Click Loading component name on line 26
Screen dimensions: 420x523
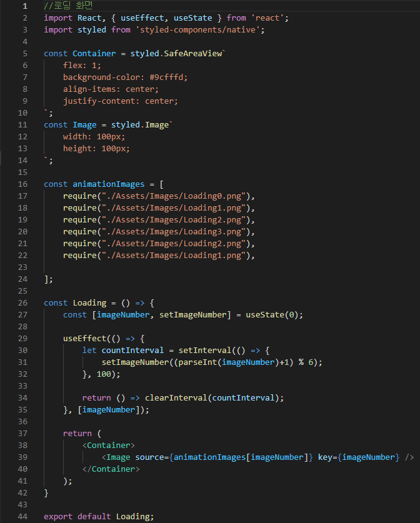[x=90, y=303]
